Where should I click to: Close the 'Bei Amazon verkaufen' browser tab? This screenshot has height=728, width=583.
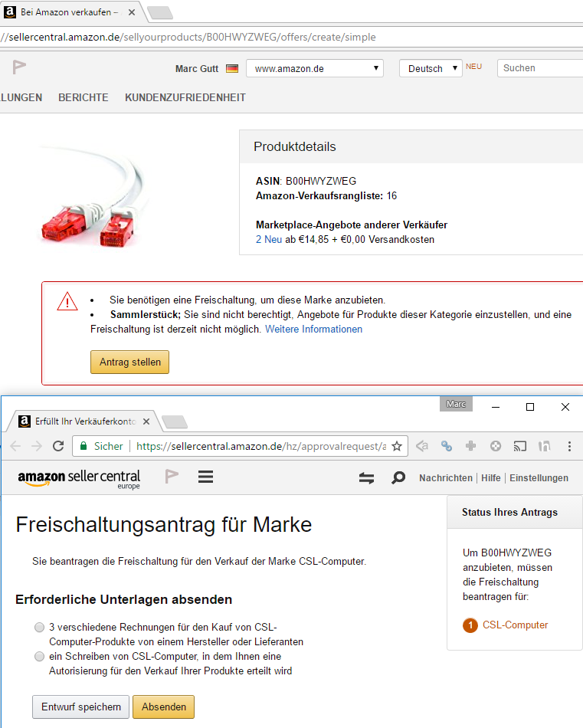132,12
